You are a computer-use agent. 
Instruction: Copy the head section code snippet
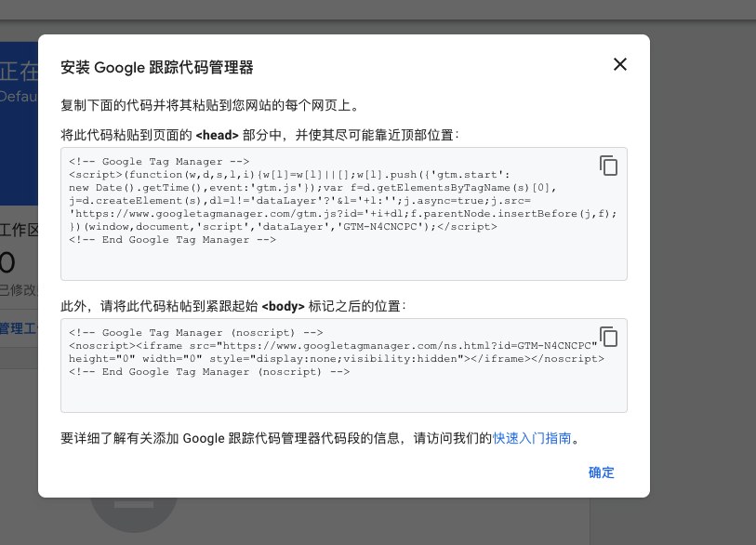608,166
